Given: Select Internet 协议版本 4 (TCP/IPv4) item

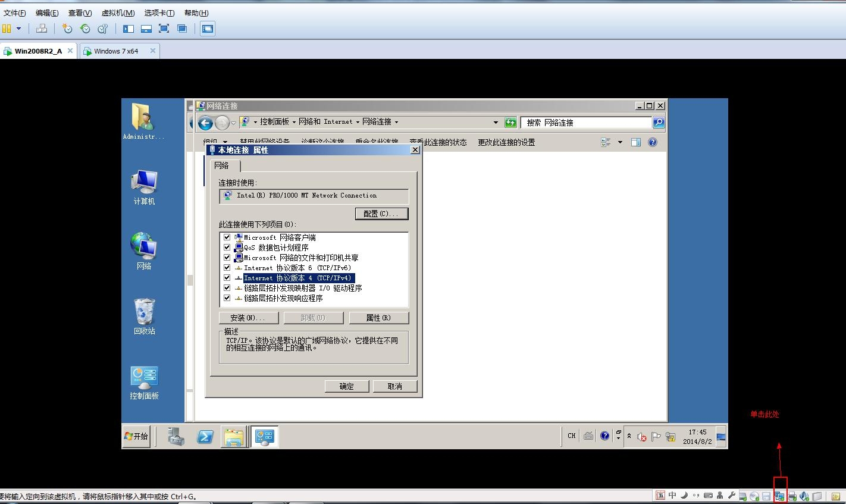Looking at the screenshot, I should (x=298, y=278).
